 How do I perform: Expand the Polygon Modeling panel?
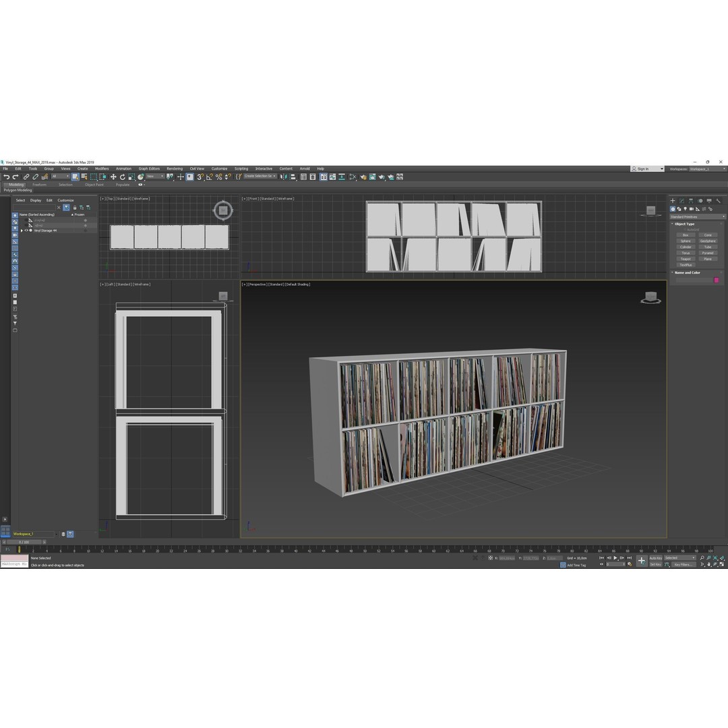18,190
